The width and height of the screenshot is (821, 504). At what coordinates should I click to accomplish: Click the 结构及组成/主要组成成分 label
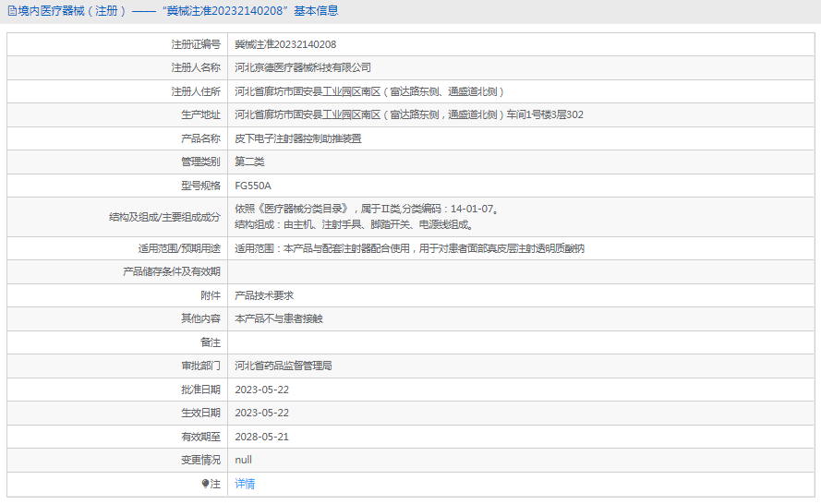pyautogui.click(x=165, y=217)
